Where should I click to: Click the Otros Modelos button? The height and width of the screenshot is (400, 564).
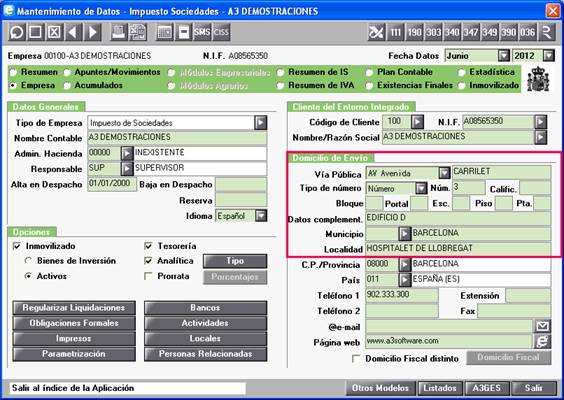pos(381,388)
